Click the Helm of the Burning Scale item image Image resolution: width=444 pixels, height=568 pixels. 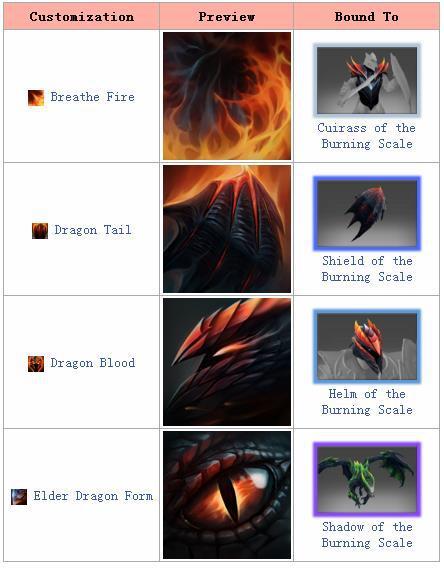point(367,346)
